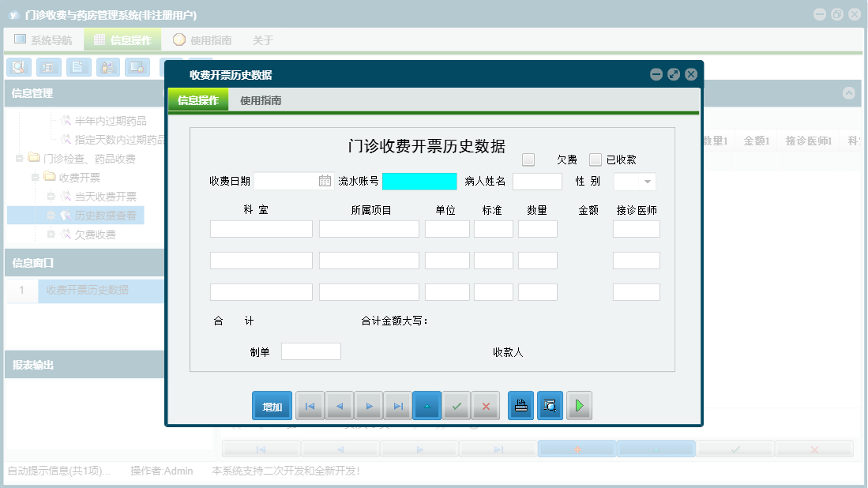Click the 病人姓名 input field
Viewport: 868px width, 488px height.
point(538,182)
